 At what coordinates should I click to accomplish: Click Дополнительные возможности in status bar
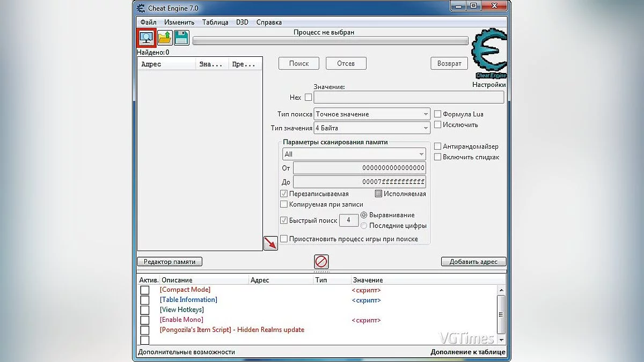tap(186, 352)
